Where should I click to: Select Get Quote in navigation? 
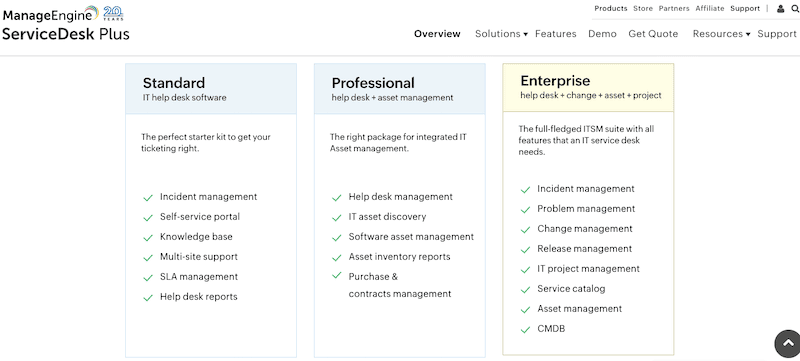[653, 34]
